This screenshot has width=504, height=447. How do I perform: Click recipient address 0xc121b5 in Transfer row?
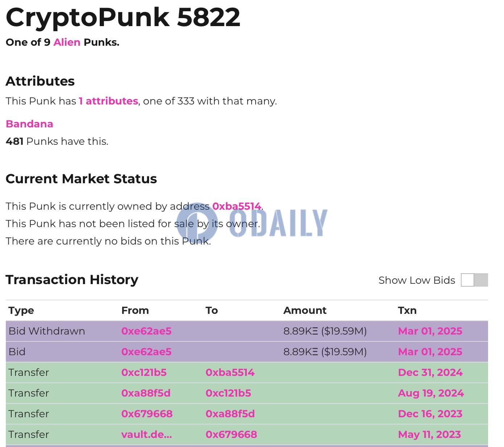(x=228, y=393)
